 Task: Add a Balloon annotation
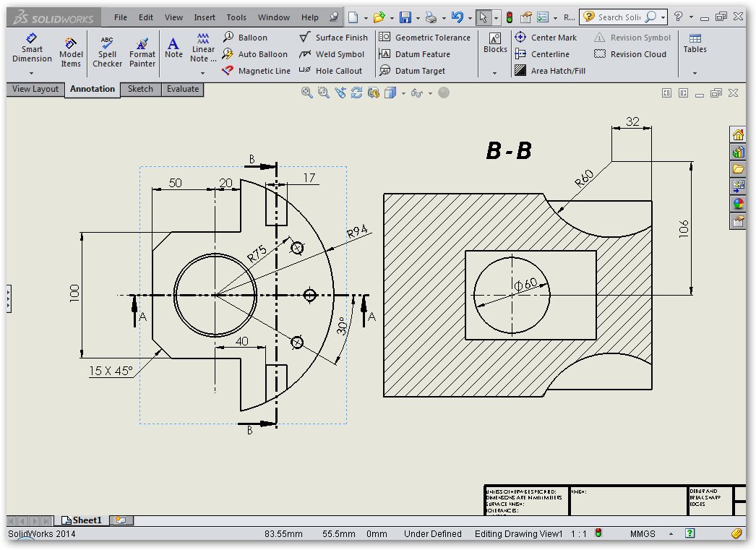(x=245, y=37)
